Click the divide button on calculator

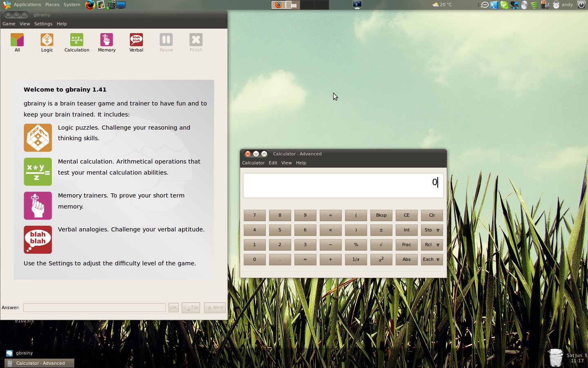(331, 215)
